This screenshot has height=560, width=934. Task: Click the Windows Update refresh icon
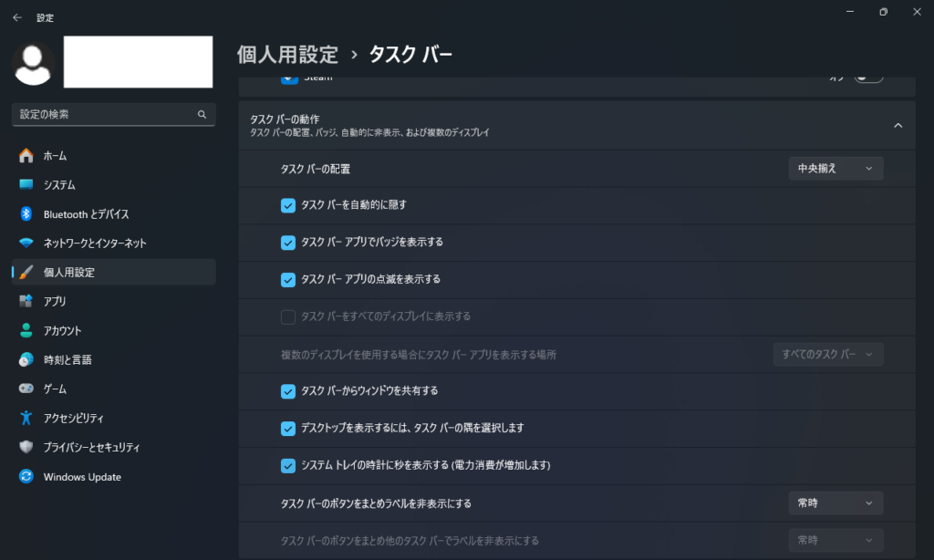(x=26, y=477)
